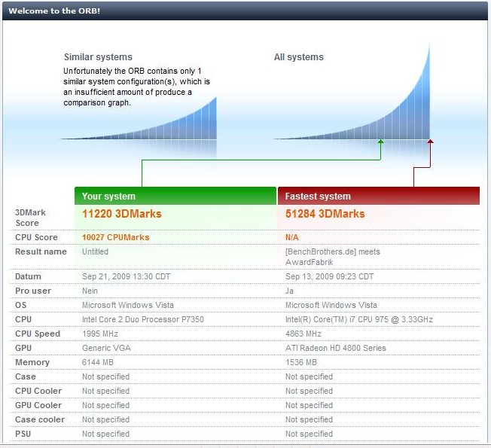Click the 'Case' row label
491x448 pixels.
coord(26,376)
